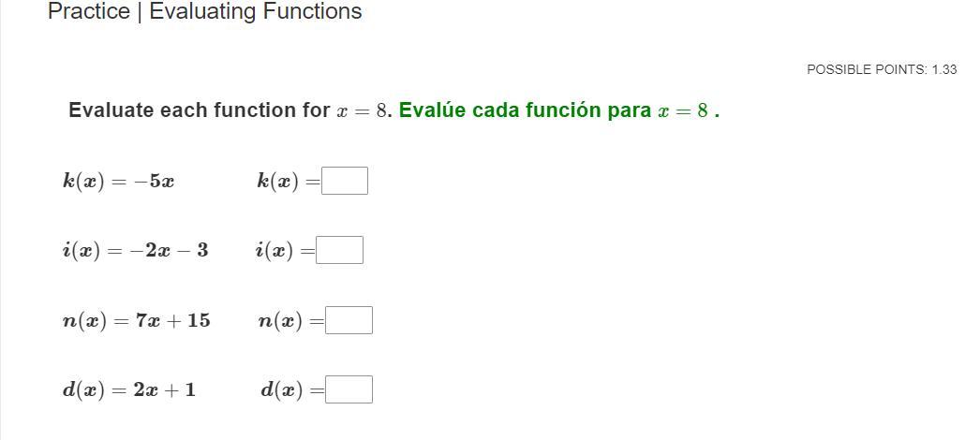Click the i(x) label beside its answer box

point(274,250)
